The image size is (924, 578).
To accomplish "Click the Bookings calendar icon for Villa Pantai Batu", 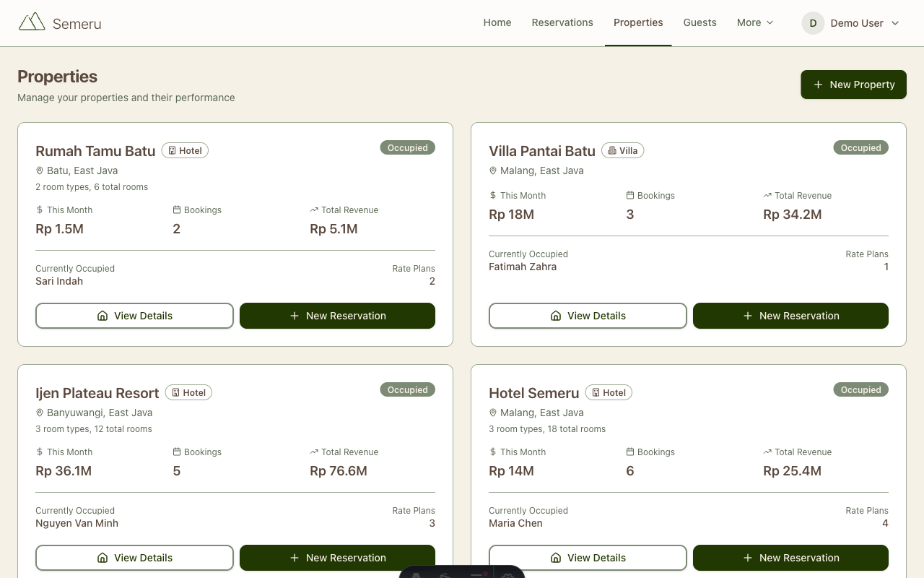I will coord(630,196).
